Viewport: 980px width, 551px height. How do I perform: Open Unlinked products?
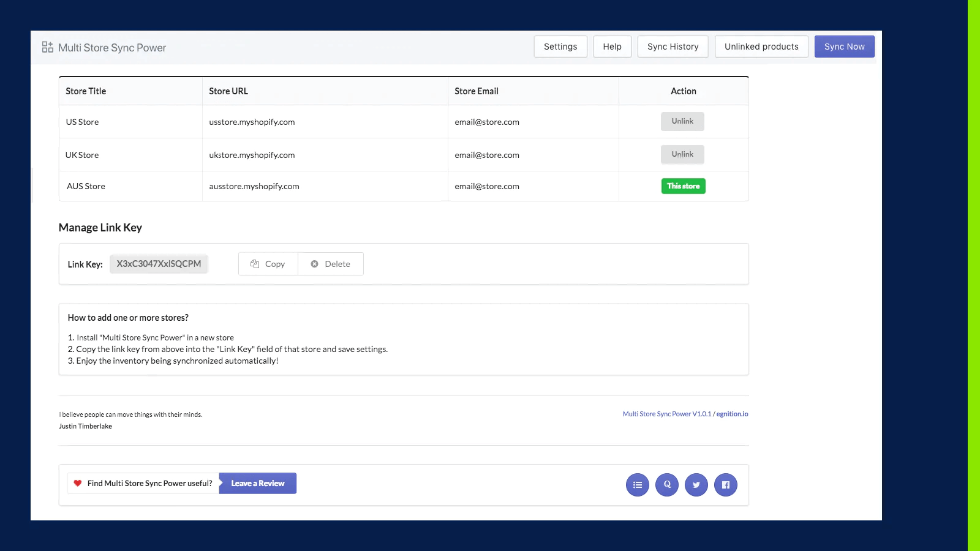point(761,47)
